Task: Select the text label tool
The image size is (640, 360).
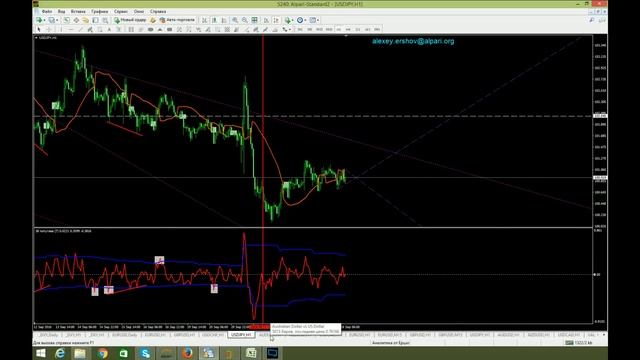Action: [118, 29]
